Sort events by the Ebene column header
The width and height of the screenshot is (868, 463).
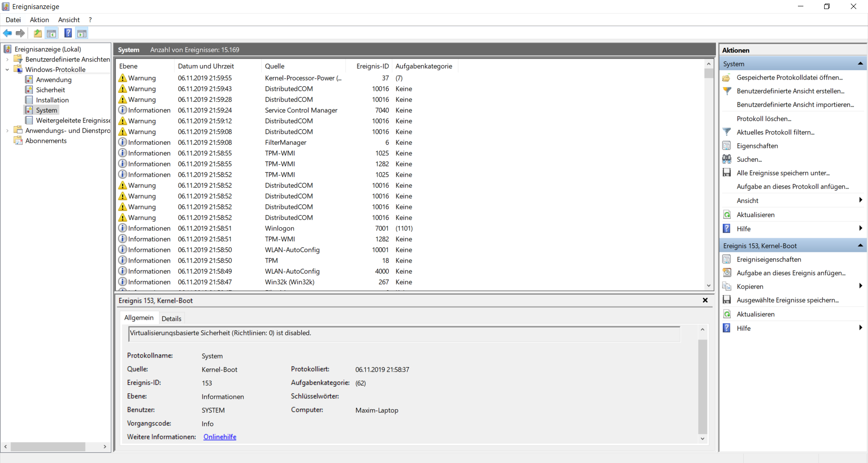point(145,66)
